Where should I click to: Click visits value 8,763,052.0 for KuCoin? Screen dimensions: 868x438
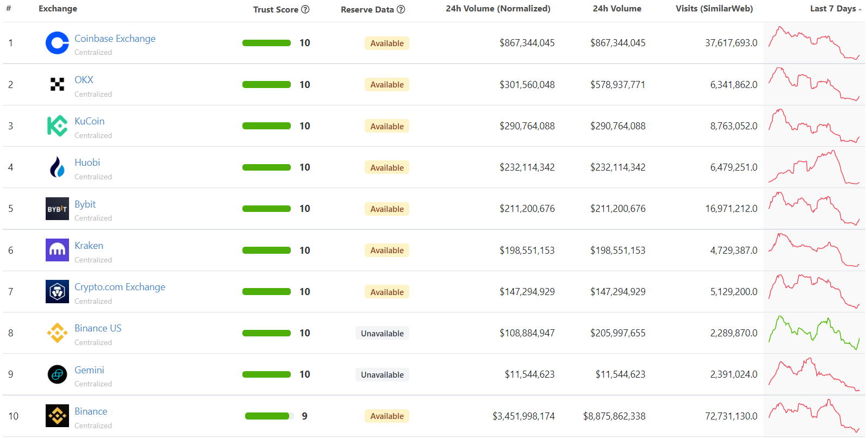tap(734, 126)
